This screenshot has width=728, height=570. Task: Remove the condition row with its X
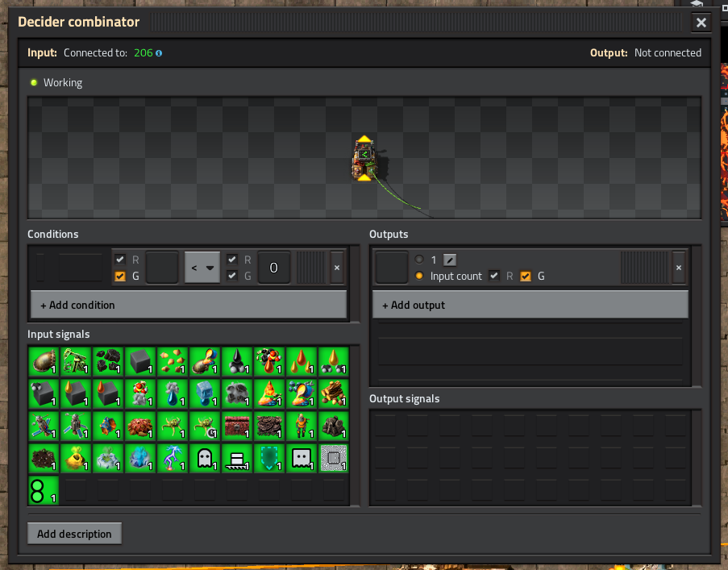point(337,268)
